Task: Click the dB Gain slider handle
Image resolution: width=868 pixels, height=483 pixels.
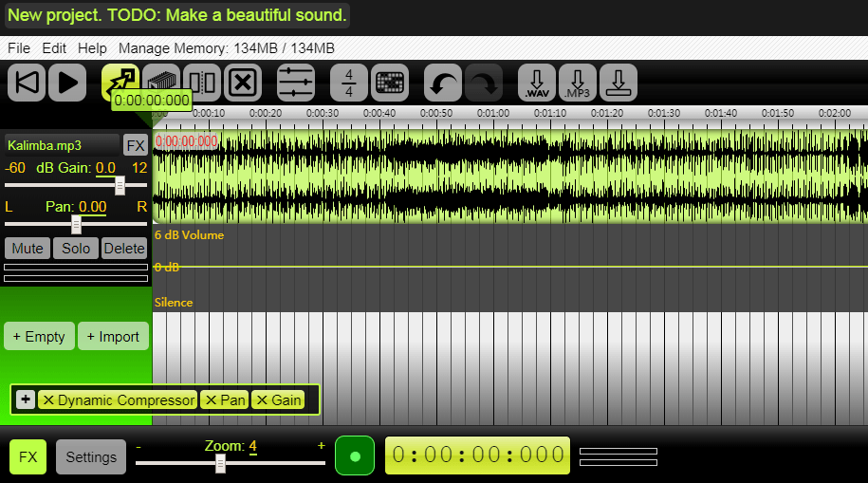Action: 120,186
